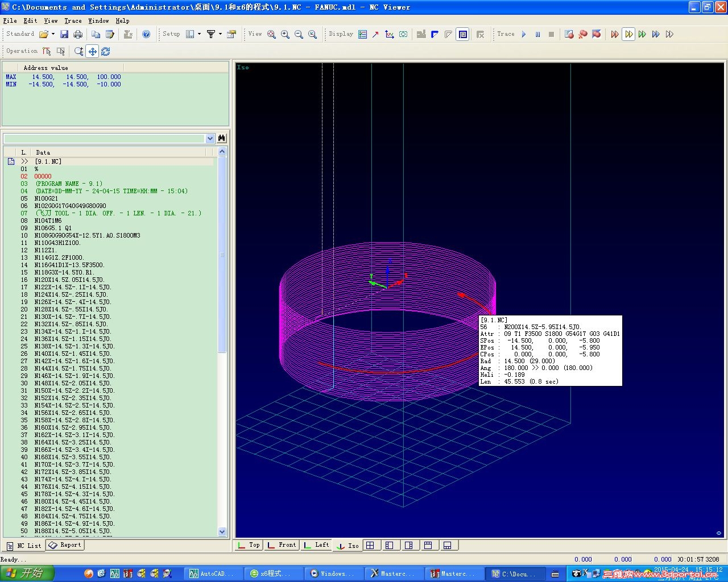This screenshot has width=728, height=582.
Task: Open the AutoCAD taskbar button
Action: point(213,573)
